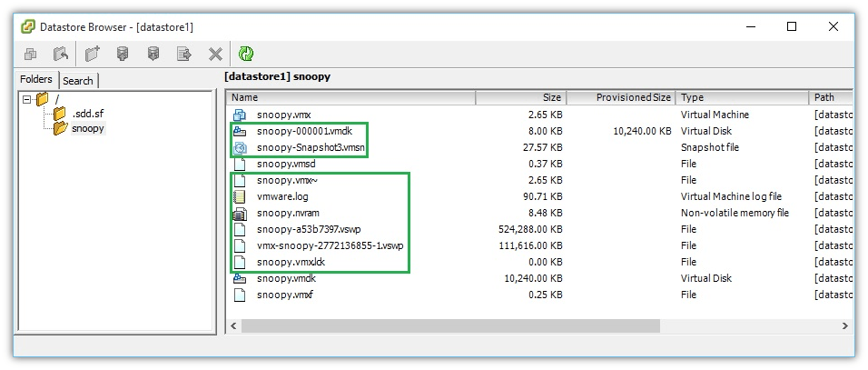Viewport: 868px width, 370px height.
Task: Click the Virtual Machine log file cell
Action: coord(731,196)
